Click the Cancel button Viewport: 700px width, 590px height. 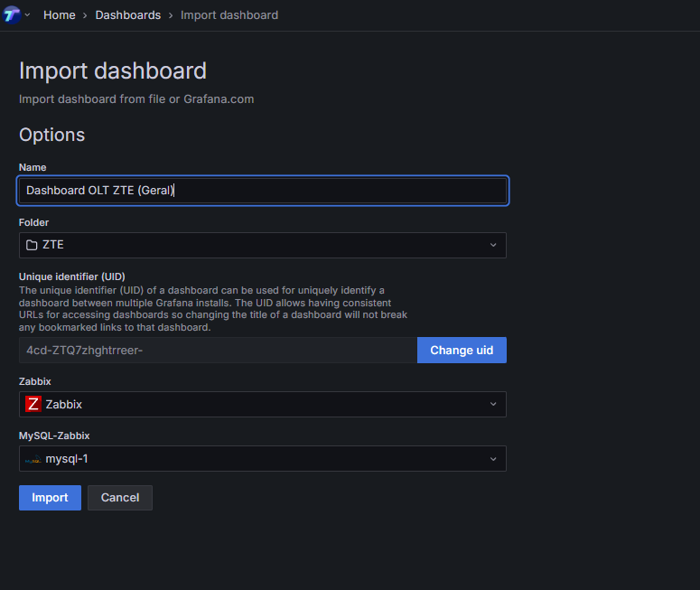[120, 498]
